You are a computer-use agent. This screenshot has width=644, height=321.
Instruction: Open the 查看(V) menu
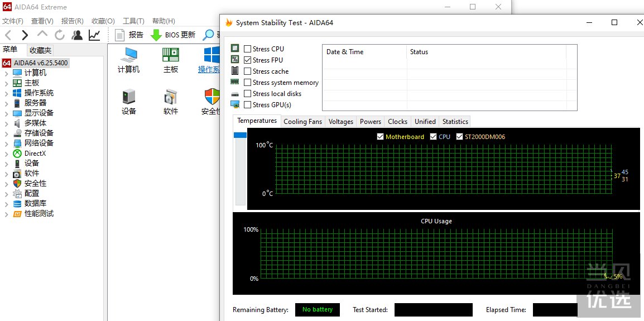pos(42,21)
